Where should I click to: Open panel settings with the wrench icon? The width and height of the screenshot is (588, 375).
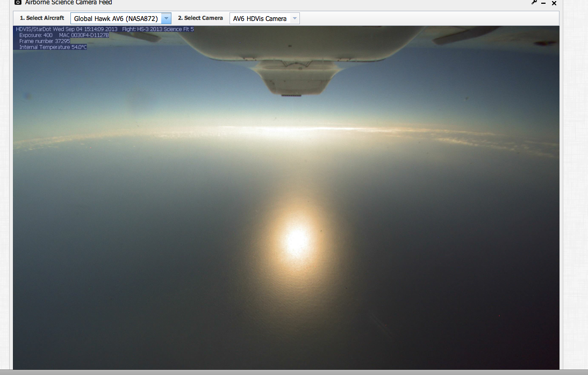click(x=534, y=2)
